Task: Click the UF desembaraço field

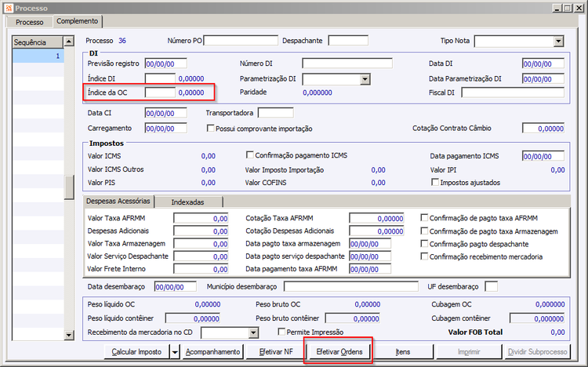Action: [x=492, y=287]
